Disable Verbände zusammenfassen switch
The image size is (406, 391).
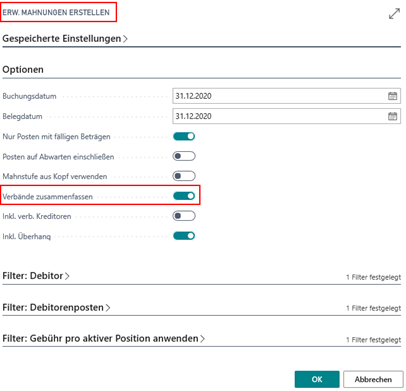[x=184, y=196]
